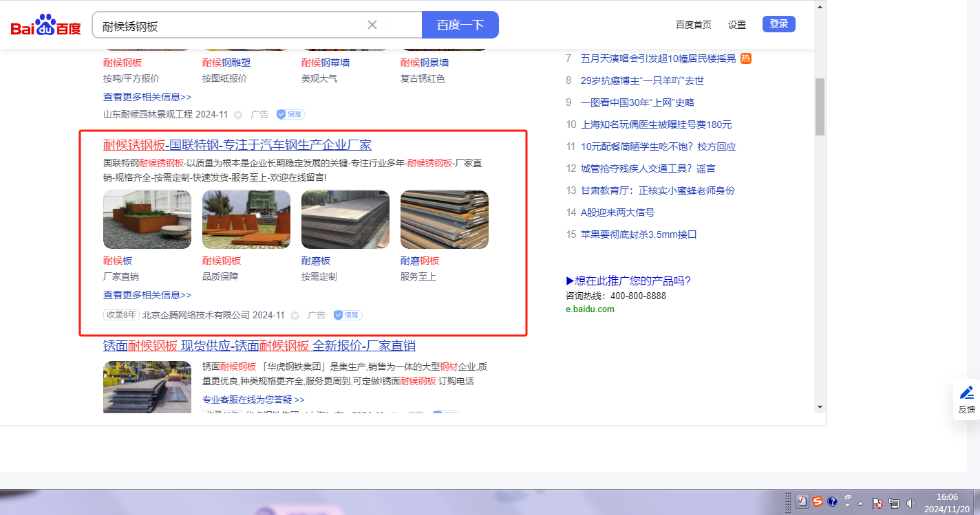Open the 耐候板 planter thumbnail image

pos(147,219)
